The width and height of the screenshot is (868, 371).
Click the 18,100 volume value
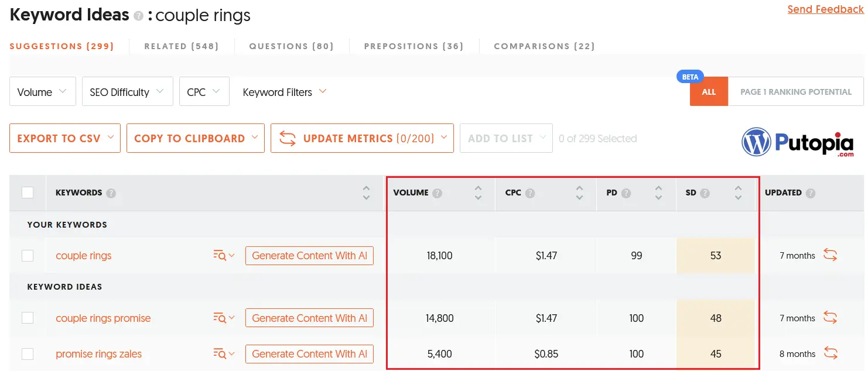pos(440,256)
